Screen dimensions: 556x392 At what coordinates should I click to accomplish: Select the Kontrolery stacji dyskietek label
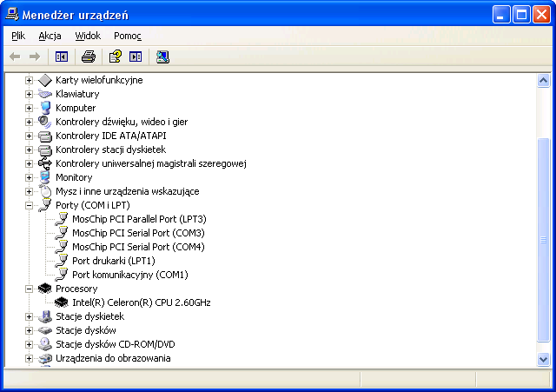[110, 149]
